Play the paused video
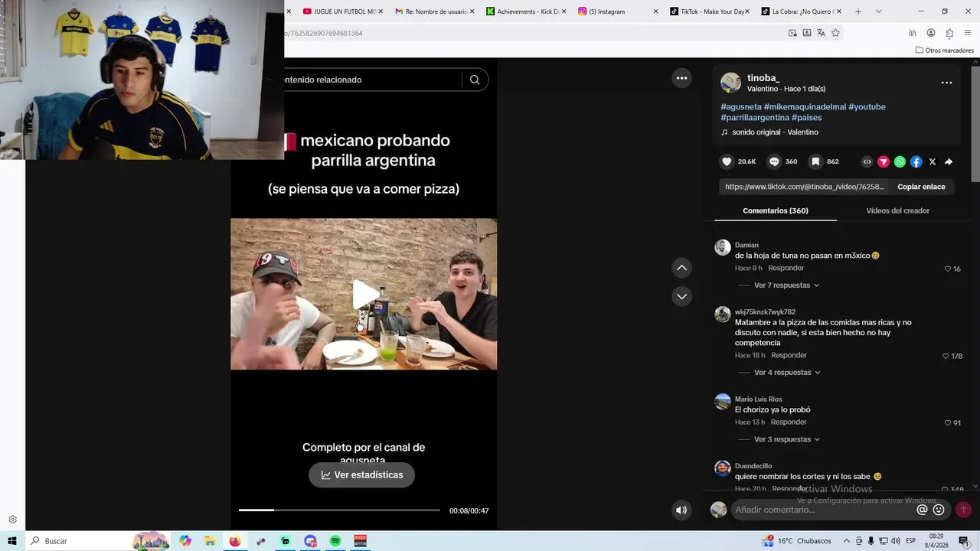The width and height of the screenshot is (980, 551). click(364, 295)
